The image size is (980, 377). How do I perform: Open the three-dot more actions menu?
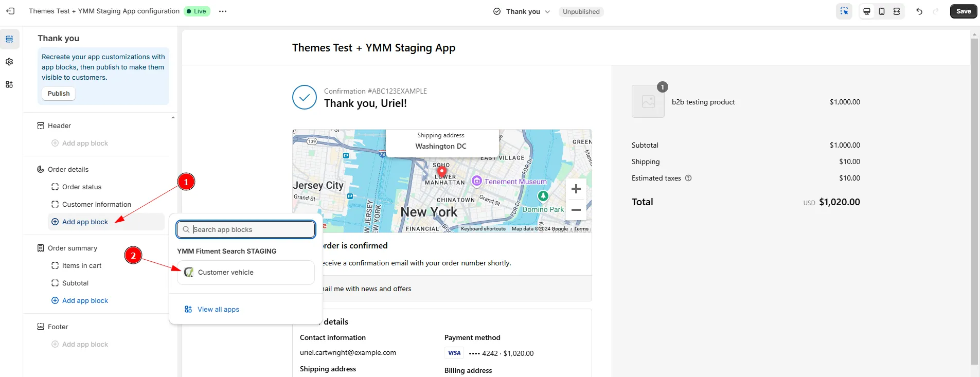tap(223, 11)
